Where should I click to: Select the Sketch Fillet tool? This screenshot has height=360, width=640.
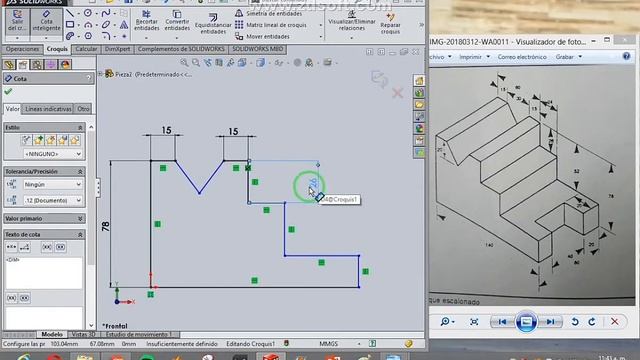[x=106, y=36]
